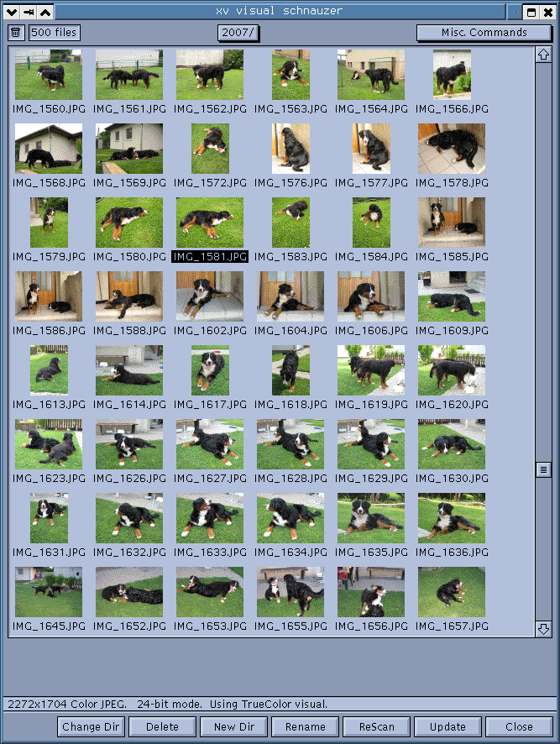This screenshot has height=744, width=560.
Task: Click the Rename button
Action: [305, 726]
